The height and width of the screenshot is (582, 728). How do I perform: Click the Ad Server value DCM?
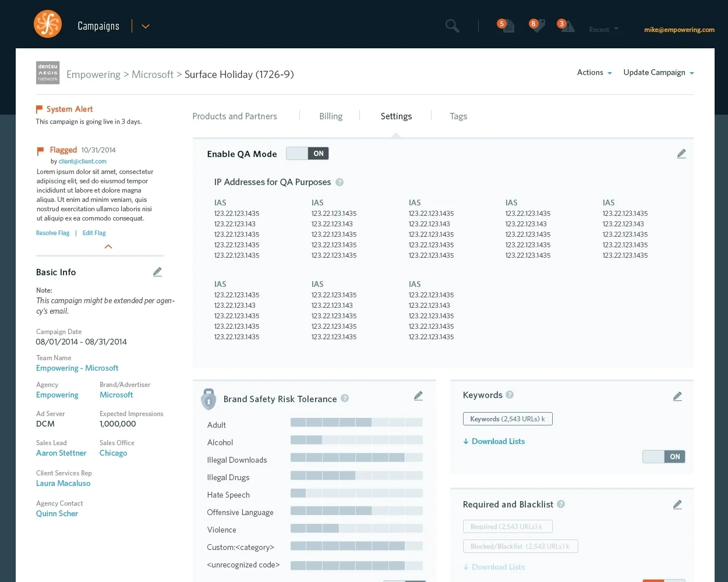click(45, 424)
